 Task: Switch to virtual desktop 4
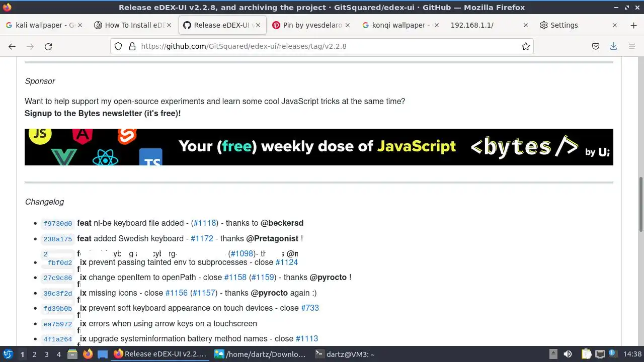(58, 354)
